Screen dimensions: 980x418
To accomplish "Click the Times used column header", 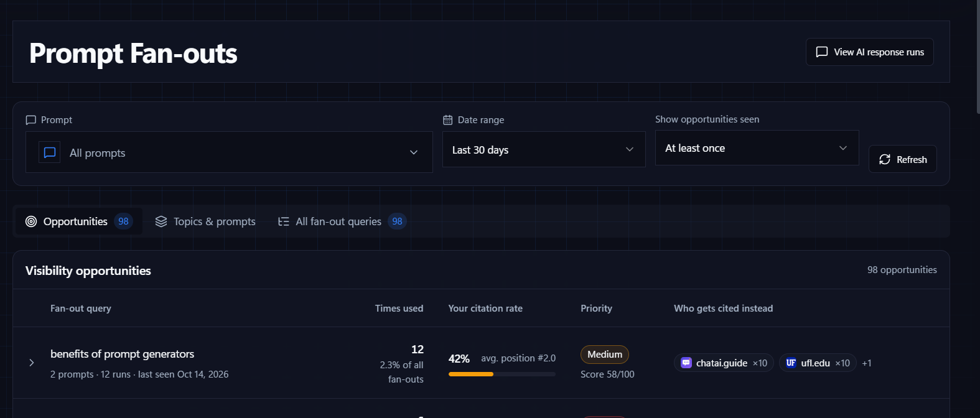I will [x=399, y=309].
